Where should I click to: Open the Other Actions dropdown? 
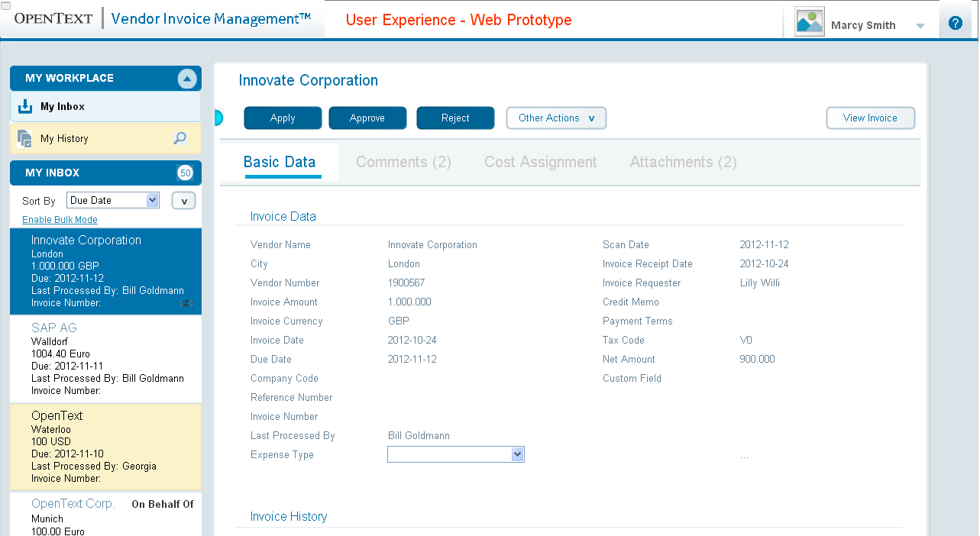tap(556, 118)
